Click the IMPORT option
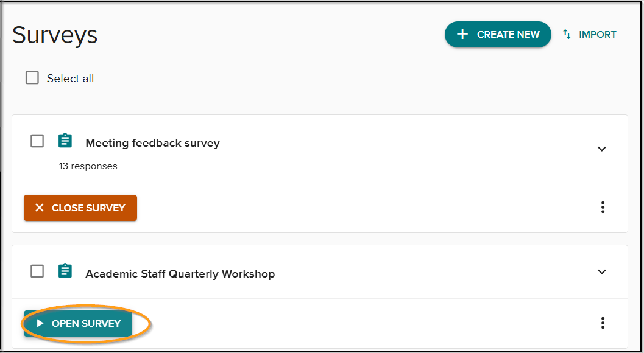Screen dimensions: 644x353 pyautogui.click(x=589, y=34)
